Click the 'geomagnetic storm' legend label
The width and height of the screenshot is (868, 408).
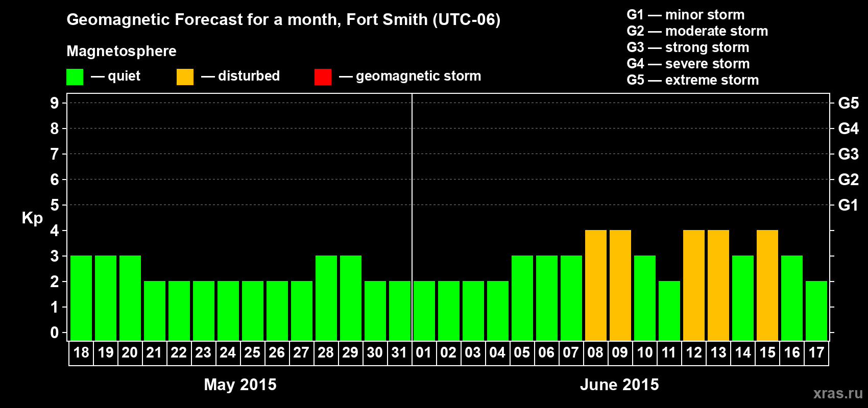(x=419, y=76)
